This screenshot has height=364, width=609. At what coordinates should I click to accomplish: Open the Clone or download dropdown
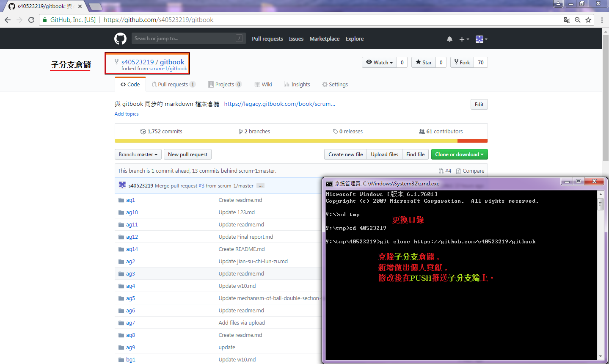pyautogui.click(x=459, y=154)
